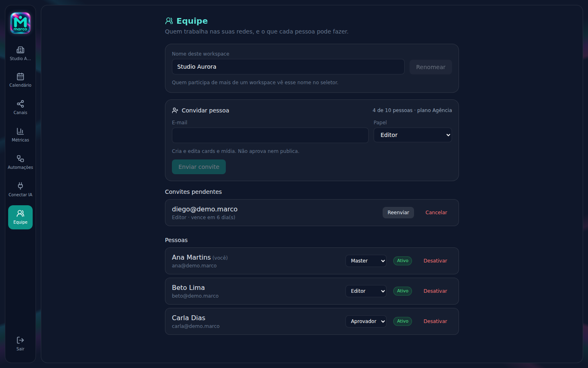The image size is (588, 368).
Task: Click the Carla Dias name
Action: (189, 318)
